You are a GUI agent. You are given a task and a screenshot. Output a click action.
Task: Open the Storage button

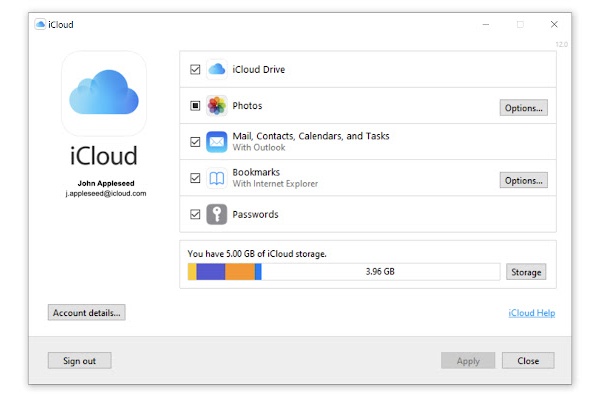pos(526,272)
